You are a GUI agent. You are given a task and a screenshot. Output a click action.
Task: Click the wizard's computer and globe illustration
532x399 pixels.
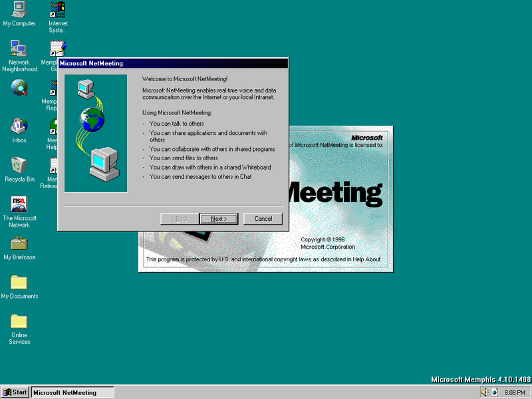[96, 134]
